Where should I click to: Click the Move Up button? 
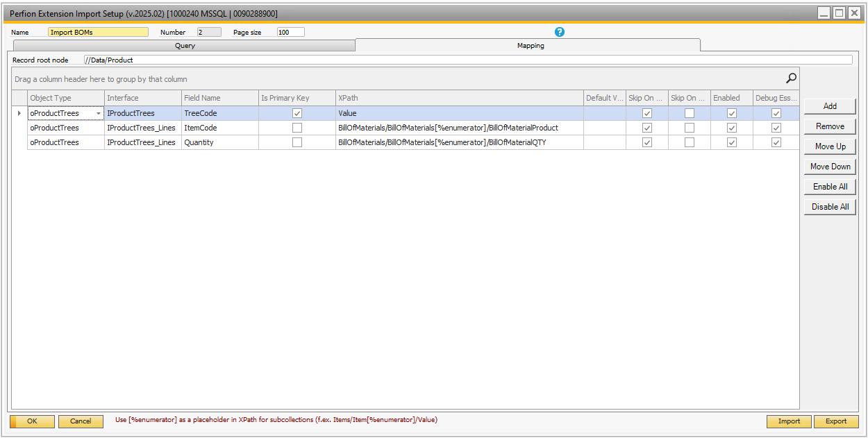[830, 146]
